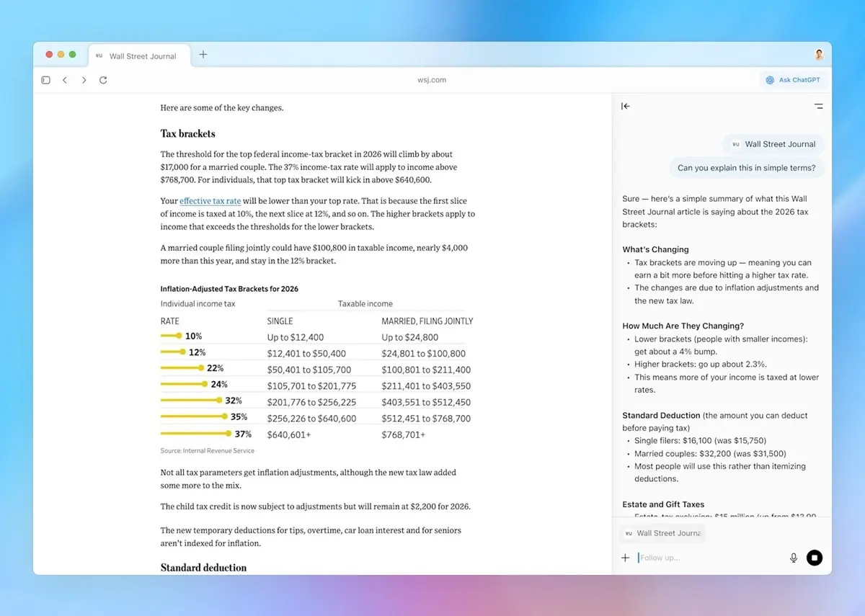Image resolution: width=865 pixels, height=616 pixels.
Task: Go back to the previous page
Action: [x=65, y=80]
